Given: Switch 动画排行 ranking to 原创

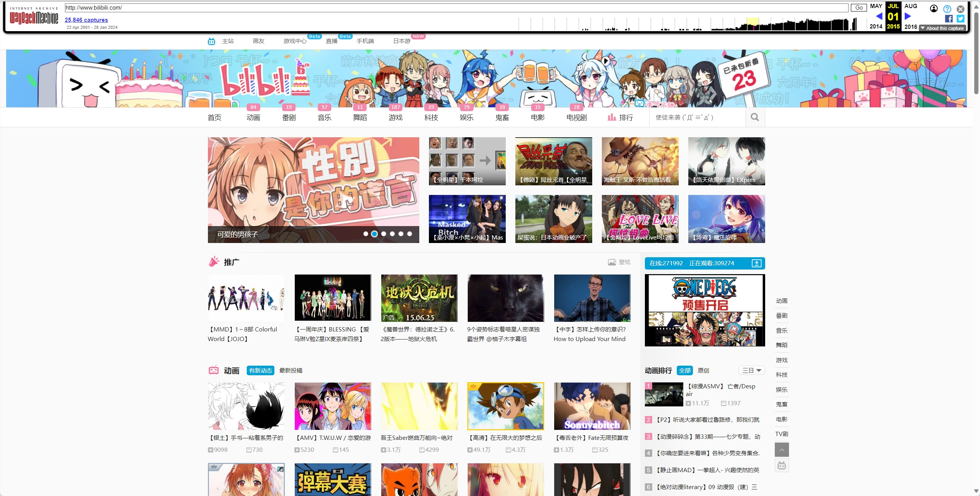Looking at the screenshot, I should click(704, 370).
